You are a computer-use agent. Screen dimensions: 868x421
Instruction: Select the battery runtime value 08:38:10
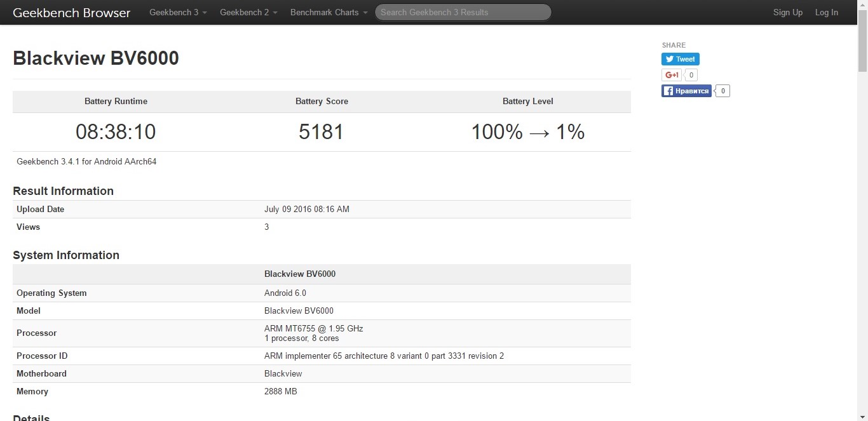[x=116, y=132]
